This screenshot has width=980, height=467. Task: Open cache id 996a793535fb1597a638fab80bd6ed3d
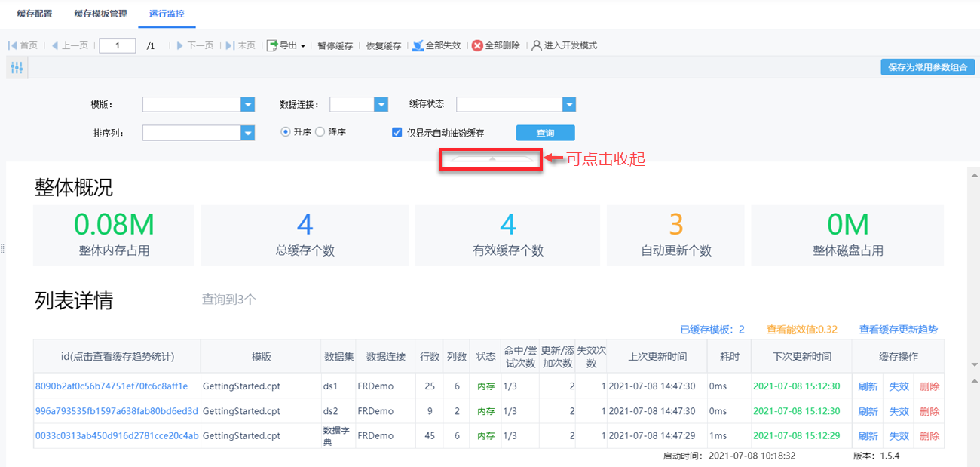pyautogui.click(x=117, y=411)
